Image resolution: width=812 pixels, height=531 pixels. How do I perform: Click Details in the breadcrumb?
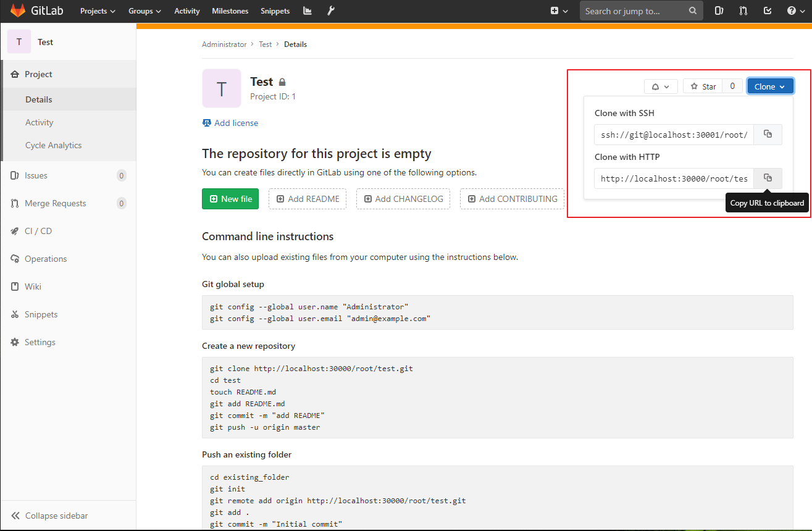coord(295,44)
